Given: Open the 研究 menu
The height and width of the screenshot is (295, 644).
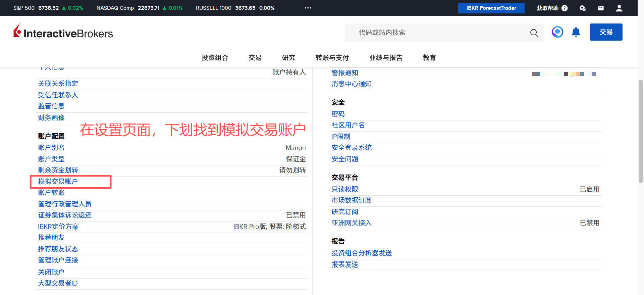Looking at the screenshot, I should 288,58.
